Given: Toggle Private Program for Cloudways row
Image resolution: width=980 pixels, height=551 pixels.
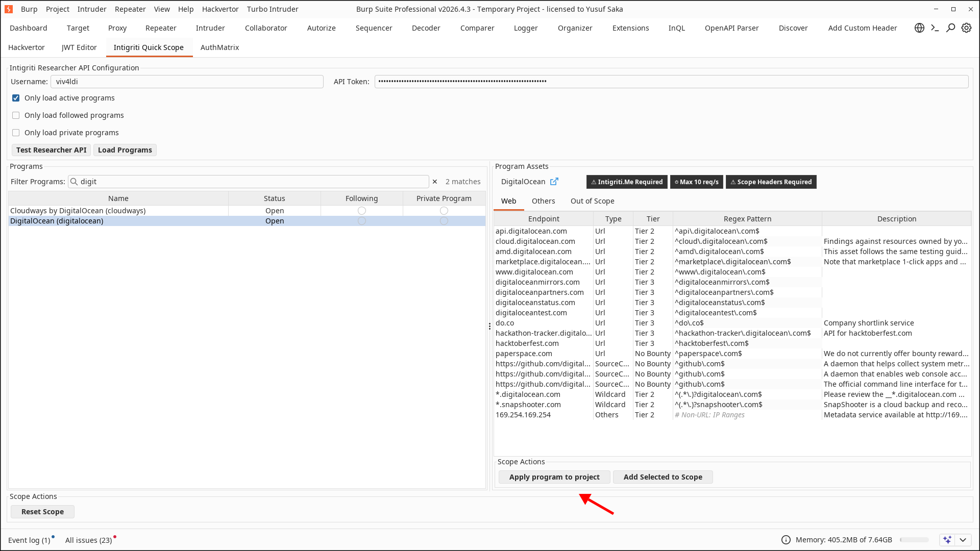Looking at the screenshot, I should pos(444,211).
